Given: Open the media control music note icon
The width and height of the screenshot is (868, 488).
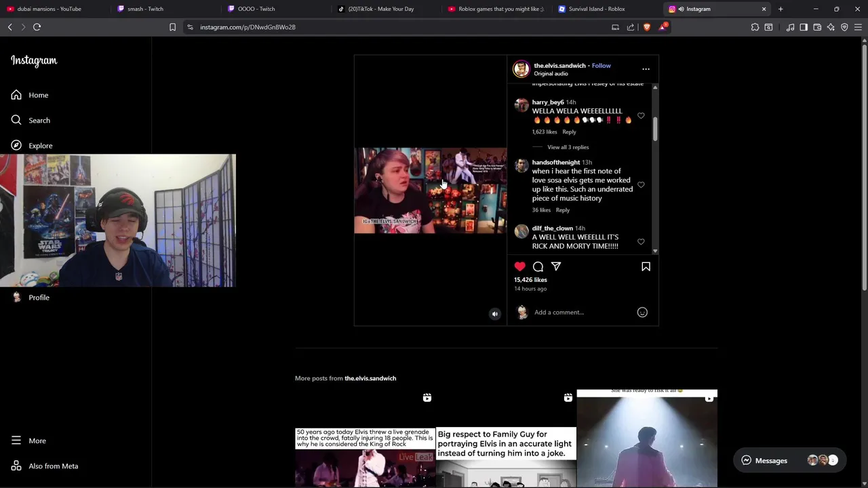Looking at the screenshot, I should click(790, 27).
